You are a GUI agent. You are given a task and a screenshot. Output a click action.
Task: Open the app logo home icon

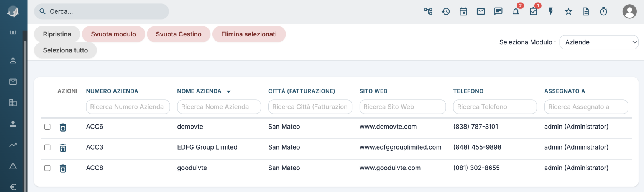[x=13, y=11]
